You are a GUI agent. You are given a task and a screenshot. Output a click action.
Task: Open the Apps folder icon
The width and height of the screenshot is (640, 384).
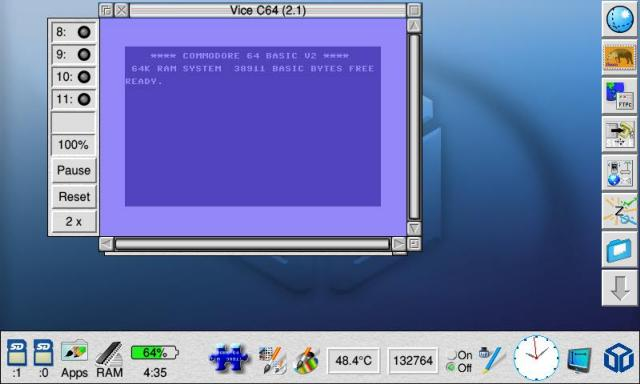click(74, 352)
